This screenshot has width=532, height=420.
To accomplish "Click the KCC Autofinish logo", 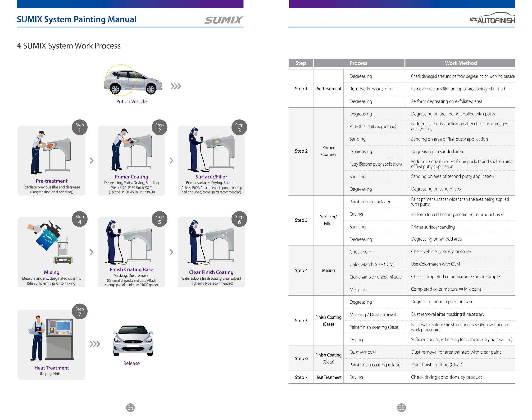I will point(492,18).
